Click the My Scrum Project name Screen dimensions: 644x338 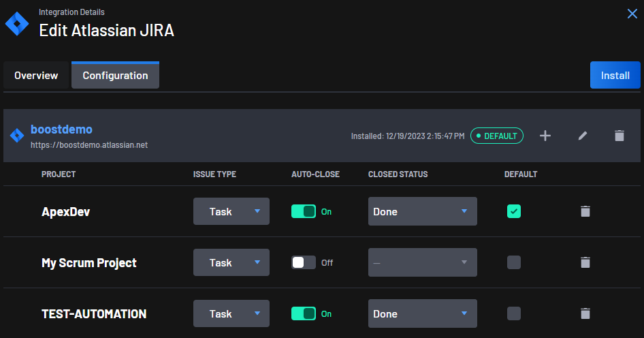click(89, 263)
